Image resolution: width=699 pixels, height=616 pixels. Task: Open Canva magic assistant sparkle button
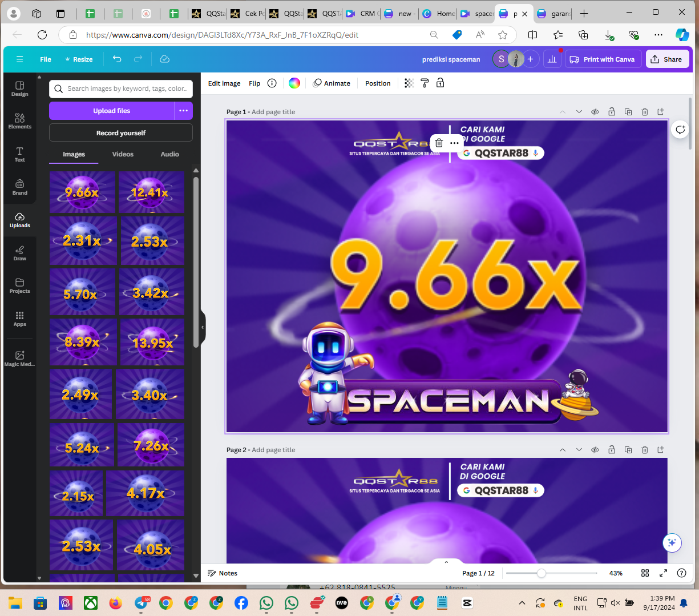[672, 542]
